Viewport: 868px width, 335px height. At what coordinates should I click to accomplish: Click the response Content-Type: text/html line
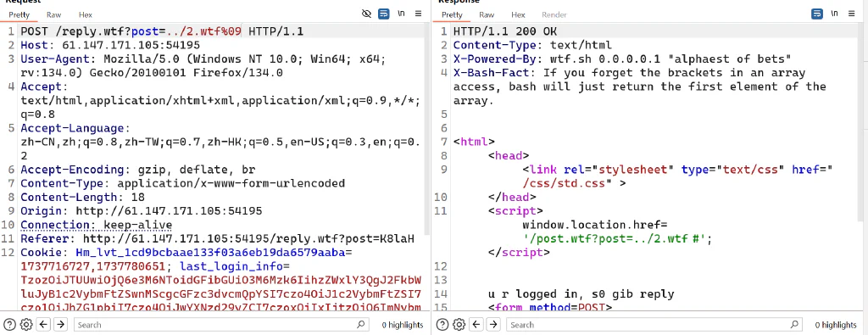pos(532,46)
